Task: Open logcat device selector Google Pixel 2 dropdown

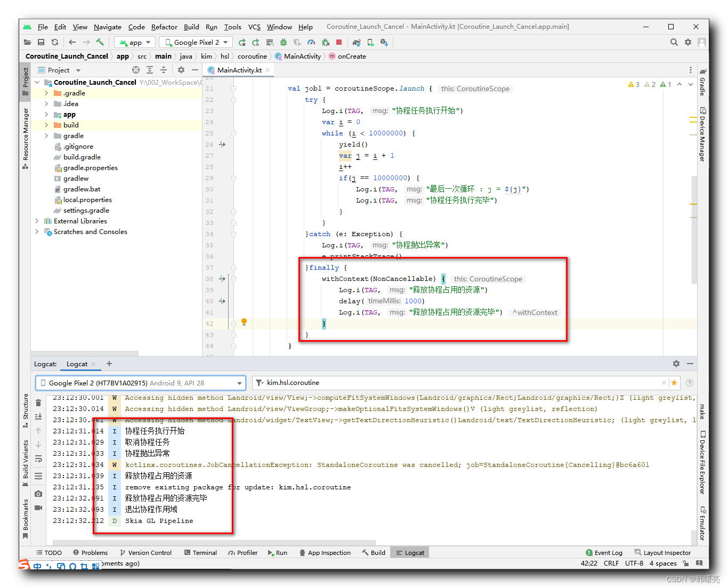Action: coord(141,383)
